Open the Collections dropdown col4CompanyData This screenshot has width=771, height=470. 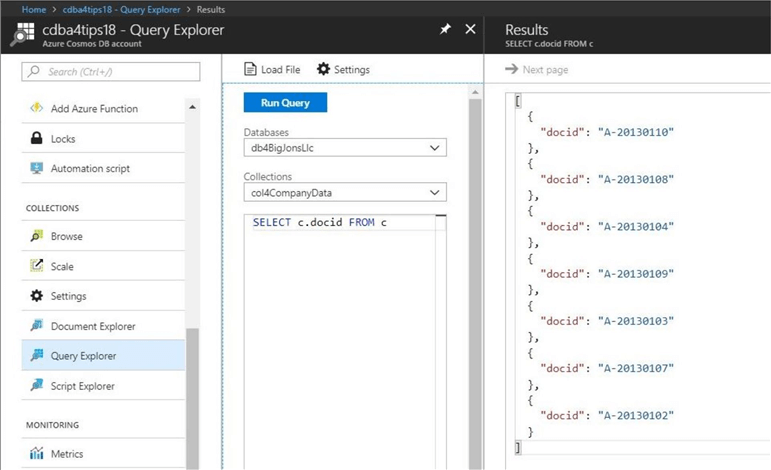coord(345,192)
